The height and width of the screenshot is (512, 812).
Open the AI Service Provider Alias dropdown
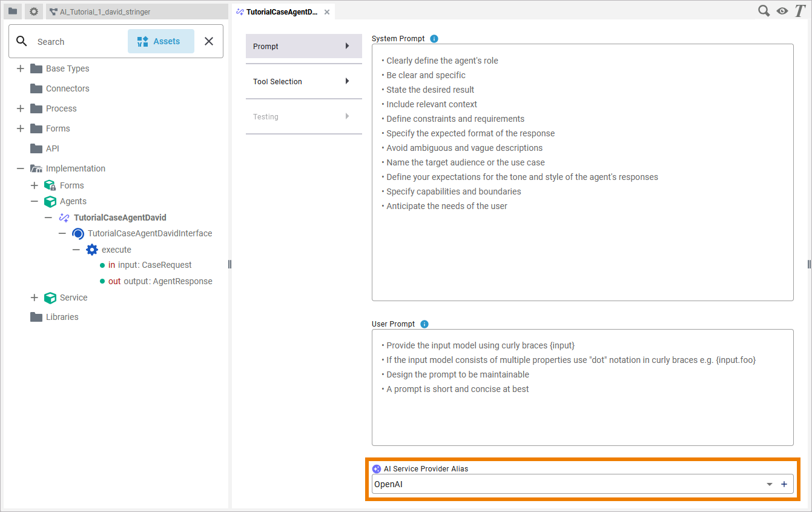(770, 484)
